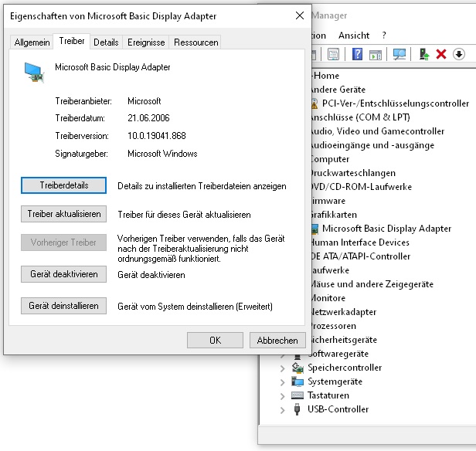Select Mäuse und andere Zeigegeräte entry
The image size is (476, 451).
372,284
